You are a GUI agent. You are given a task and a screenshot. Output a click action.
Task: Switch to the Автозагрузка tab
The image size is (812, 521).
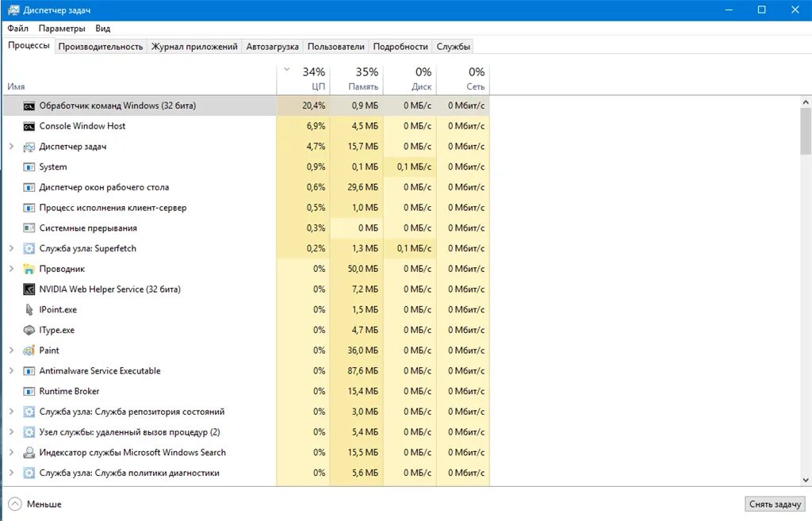coord(273,47)
